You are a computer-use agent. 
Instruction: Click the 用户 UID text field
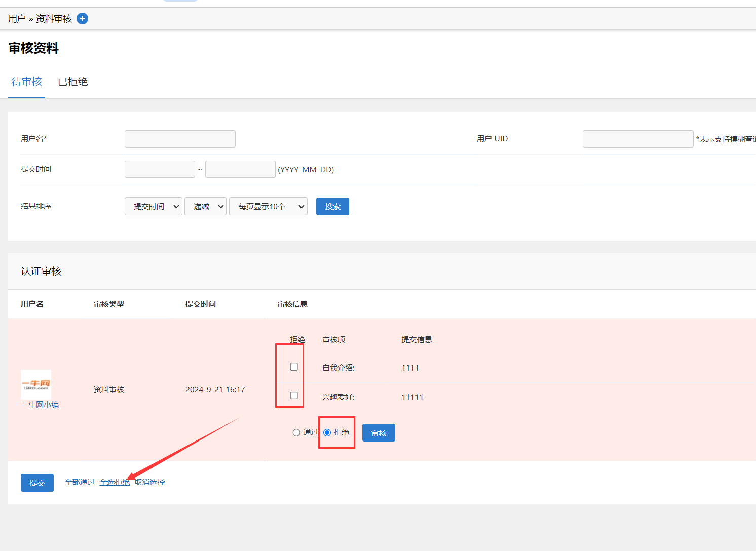click(637, 139)
